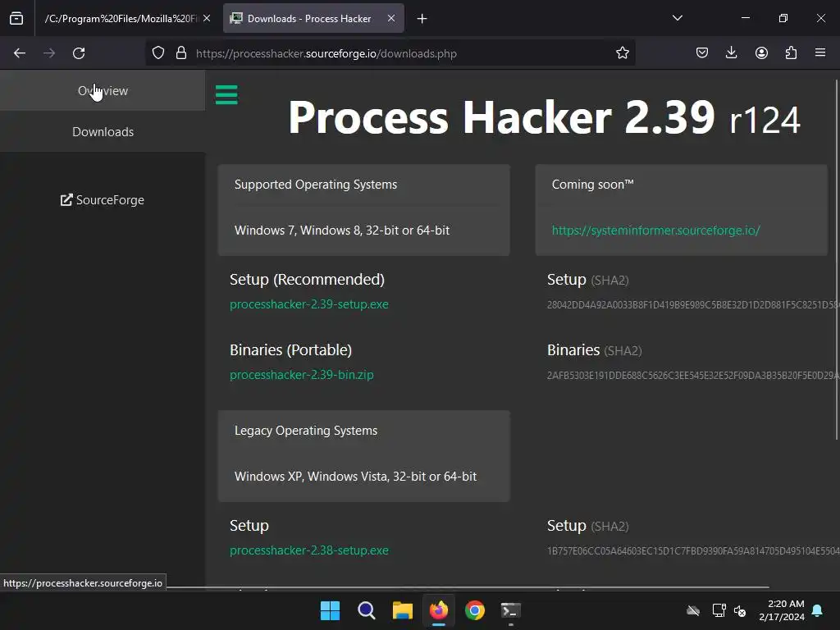Open muted volume tray icon

pyautogui.click(x=740, y=610)
